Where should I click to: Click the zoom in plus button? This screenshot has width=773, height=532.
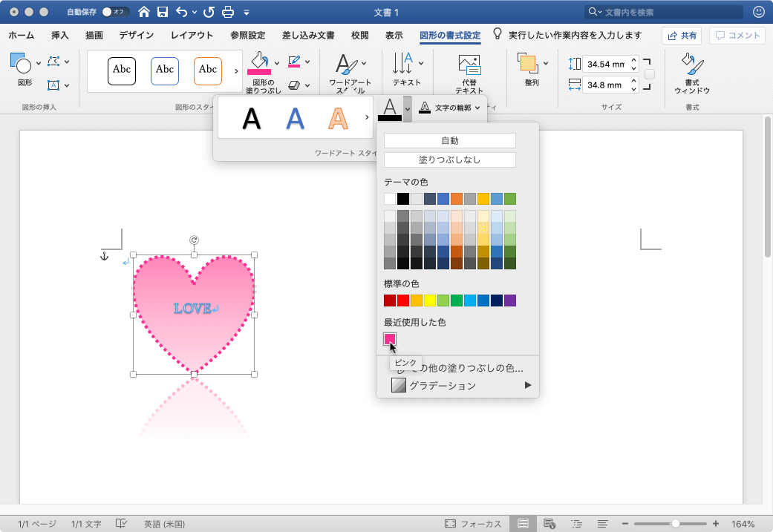click(715, 524)
